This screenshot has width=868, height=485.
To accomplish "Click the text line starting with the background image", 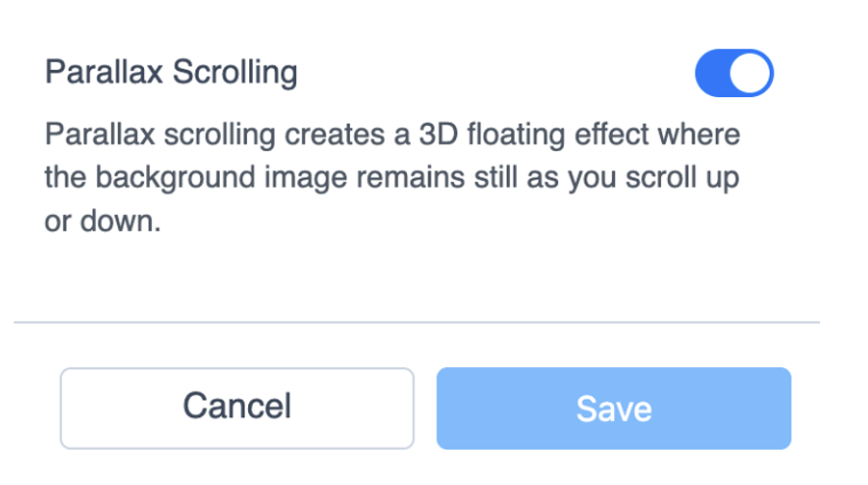I will (392, 179).
